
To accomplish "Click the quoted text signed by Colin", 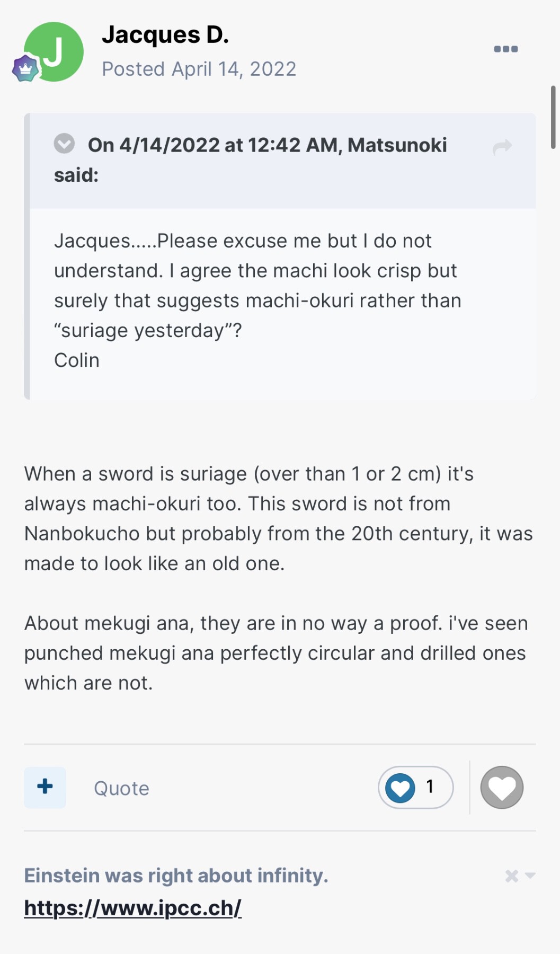I will (257, 300).
